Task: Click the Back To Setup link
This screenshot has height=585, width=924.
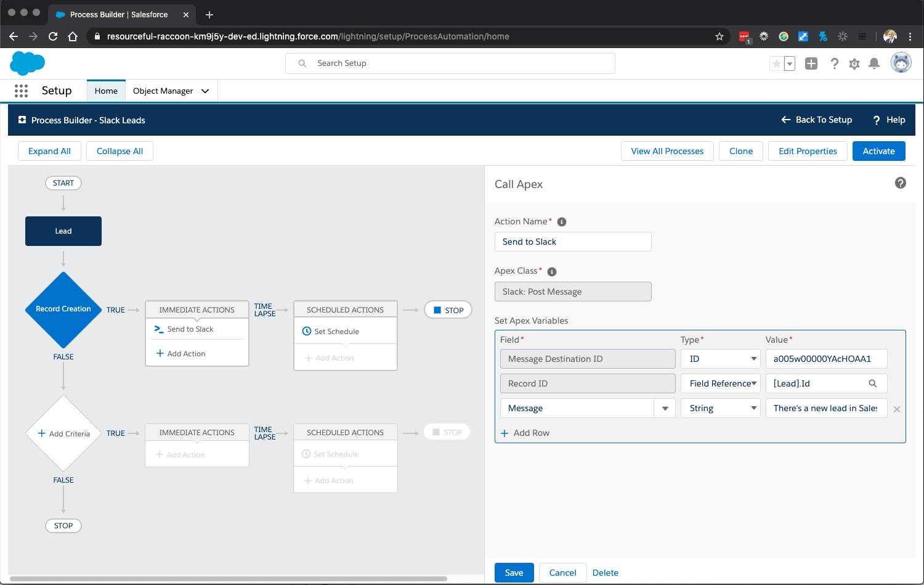Action: 816,120
